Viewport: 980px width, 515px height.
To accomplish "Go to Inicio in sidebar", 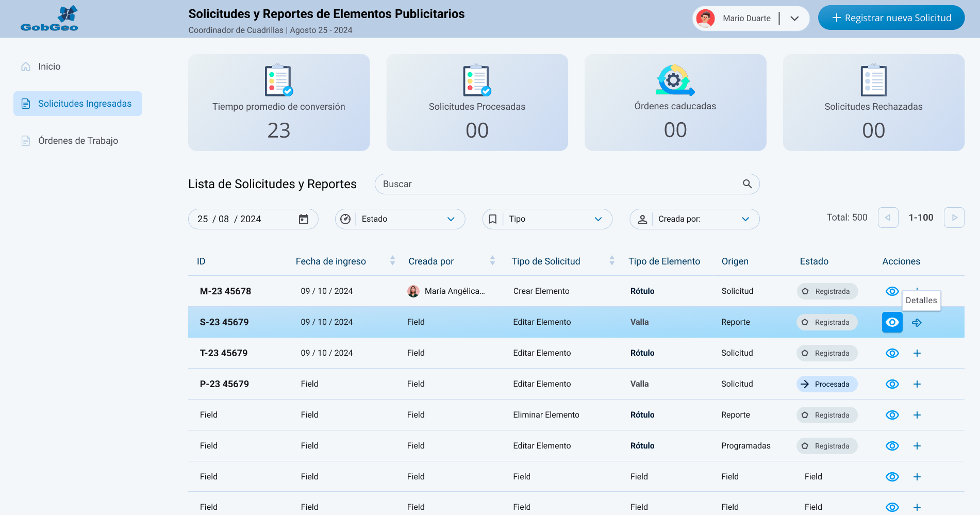I will pos(49,67).
